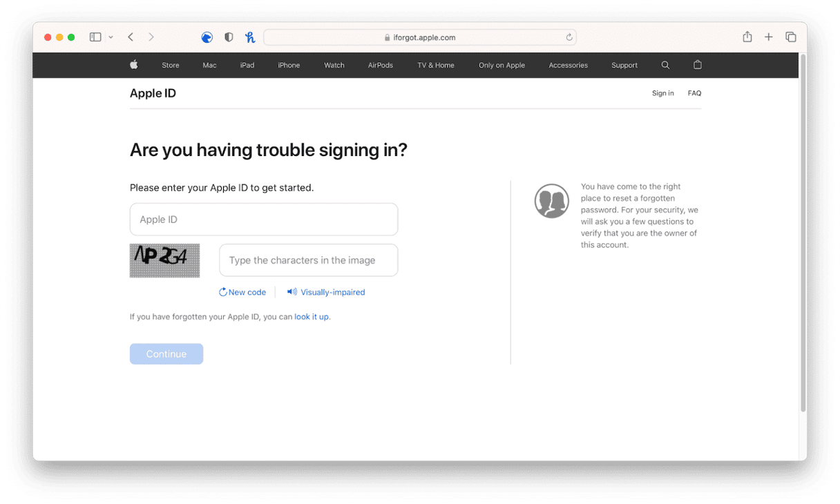Toggle the Safari sidebar icon

pyautogui.click(x=95, y=37)
